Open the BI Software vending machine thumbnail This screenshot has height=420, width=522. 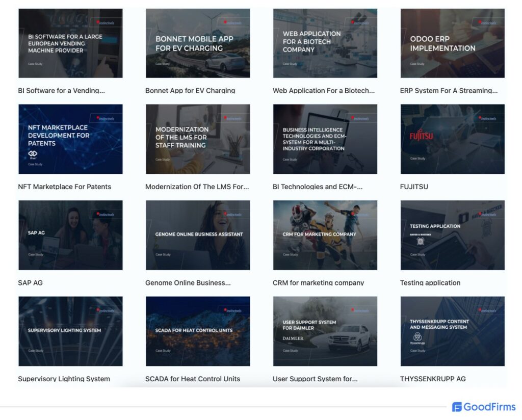[x=70, y=43]
